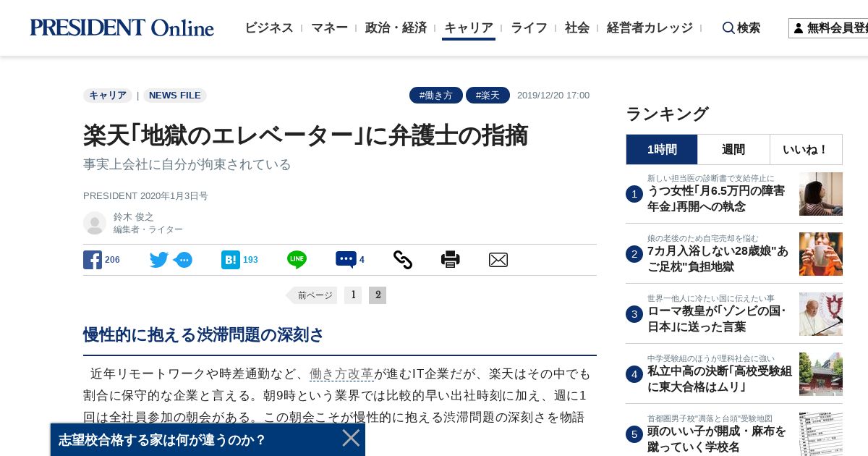Open the ビジネス menu

(x=269, y=28)
